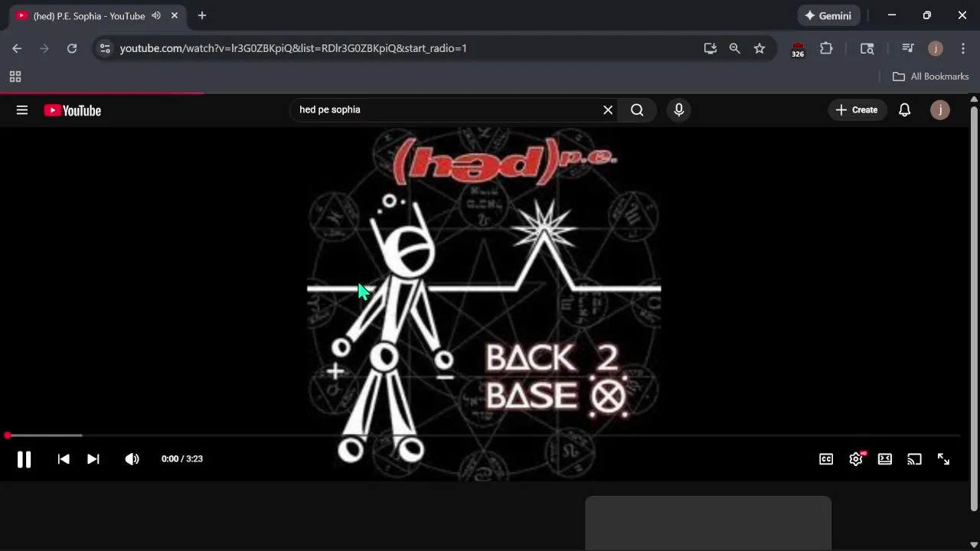Mute the video volume
This screenshot has height=551, width=980.
[132, 459]
